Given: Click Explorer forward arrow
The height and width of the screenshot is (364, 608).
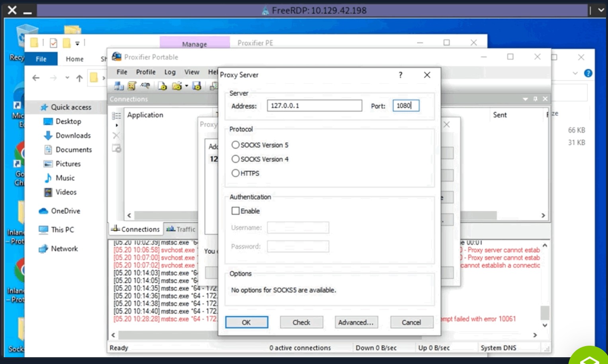Looking at the screenshot, I should [x=53, y=78].
